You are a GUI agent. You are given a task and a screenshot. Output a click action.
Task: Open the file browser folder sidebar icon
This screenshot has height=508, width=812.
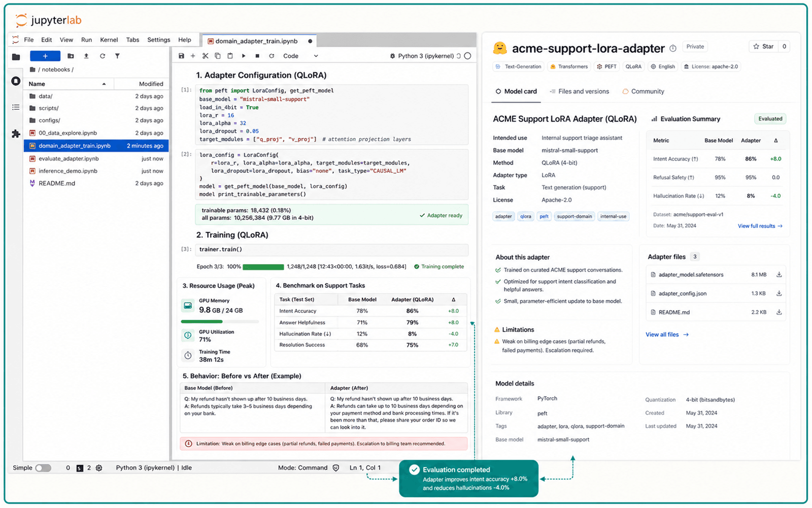pyautogui.click(x=16, y=57)
